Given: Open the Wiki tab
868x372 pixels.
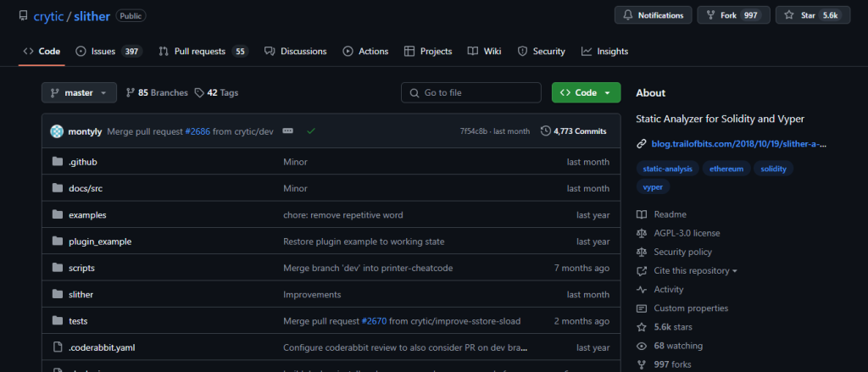Looking at the screenshot, I should [484, 52].
